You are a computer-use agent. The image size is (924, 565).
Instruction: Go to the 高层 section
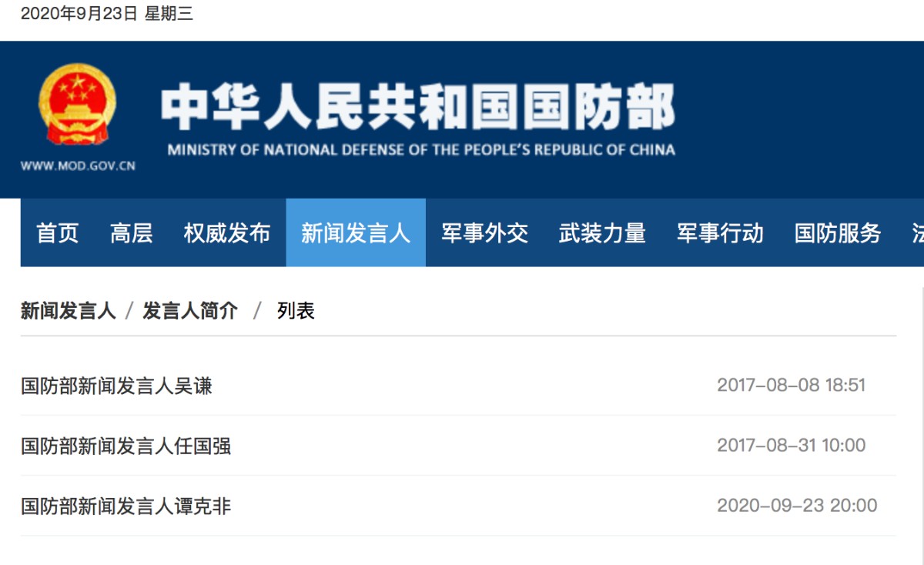tap(132, 233)
